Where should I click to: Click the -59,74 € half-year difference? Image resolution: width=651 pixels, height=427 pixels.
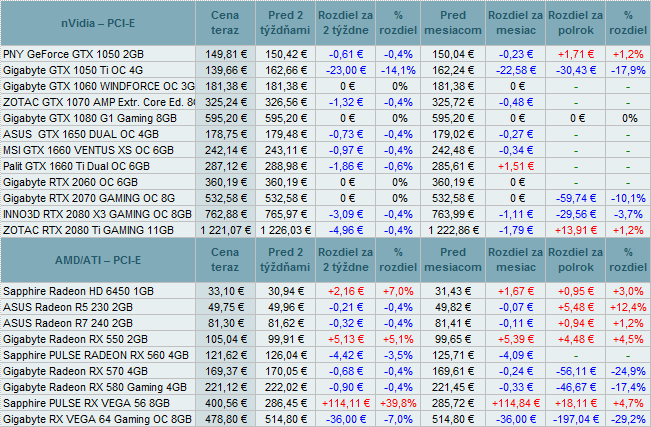point(576,199)
